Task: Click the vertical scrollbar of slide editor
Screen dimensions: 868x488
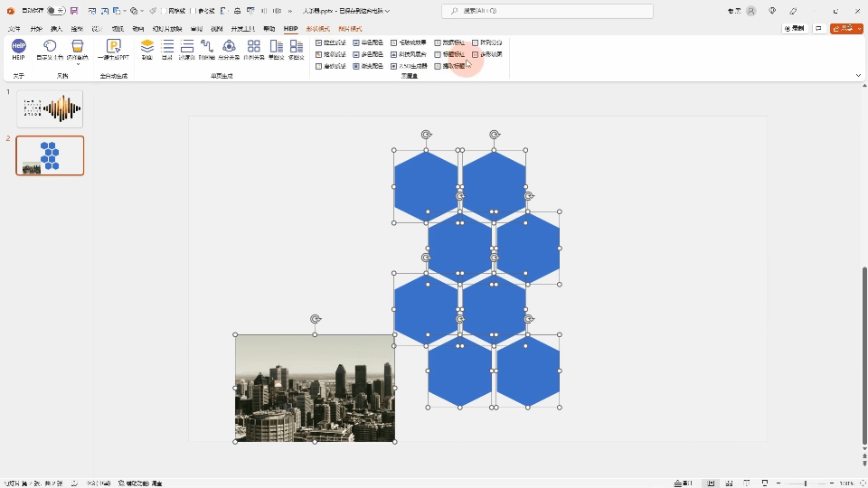Action: pos(864,356)
